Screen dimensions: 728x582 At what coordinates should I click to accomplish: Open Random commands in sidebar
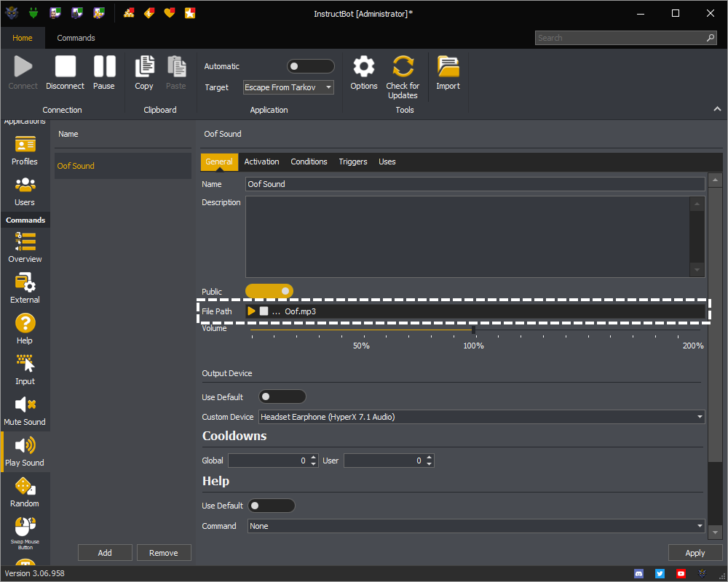click(x=25, y=493)
